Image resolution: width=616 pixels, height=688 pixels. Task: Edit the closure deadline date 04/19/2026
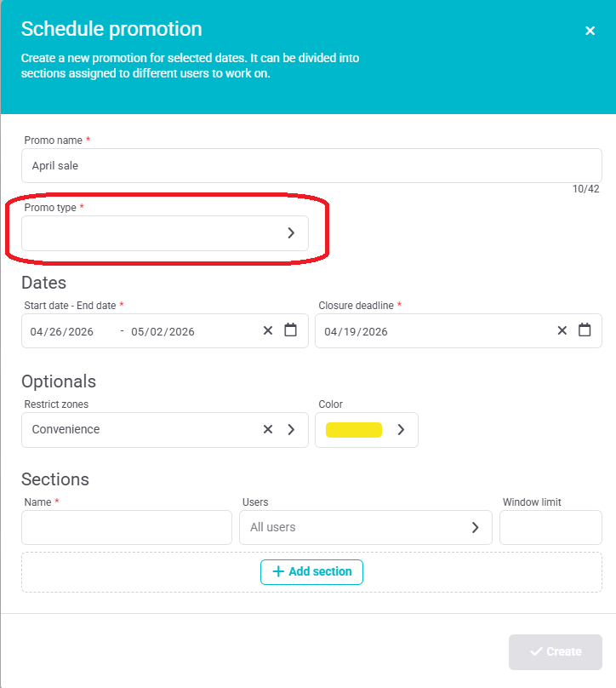click(x=356, y=331)
